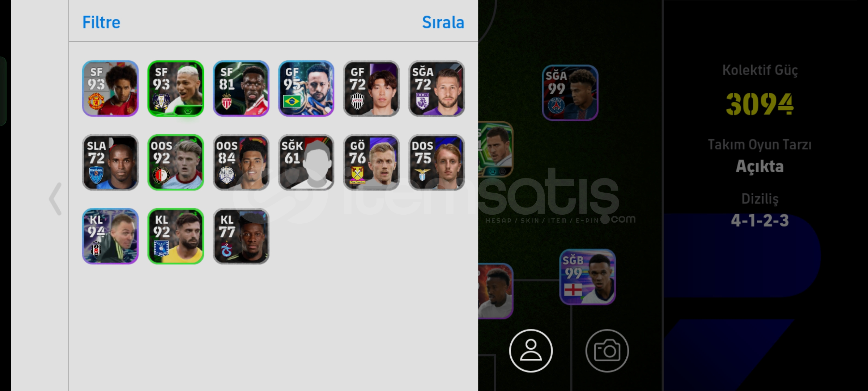Open the Filtre options
This screenshot has height=391, width=868.
click(101, 22)
